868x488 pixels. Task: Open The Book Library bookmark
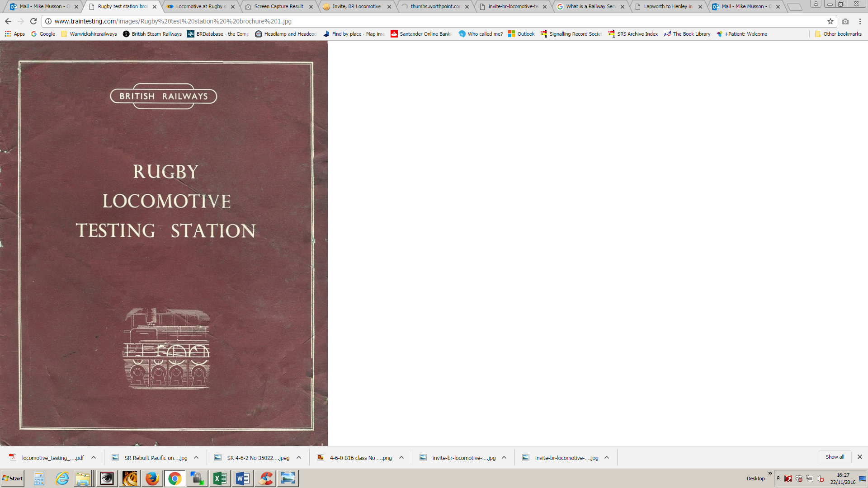687,34
